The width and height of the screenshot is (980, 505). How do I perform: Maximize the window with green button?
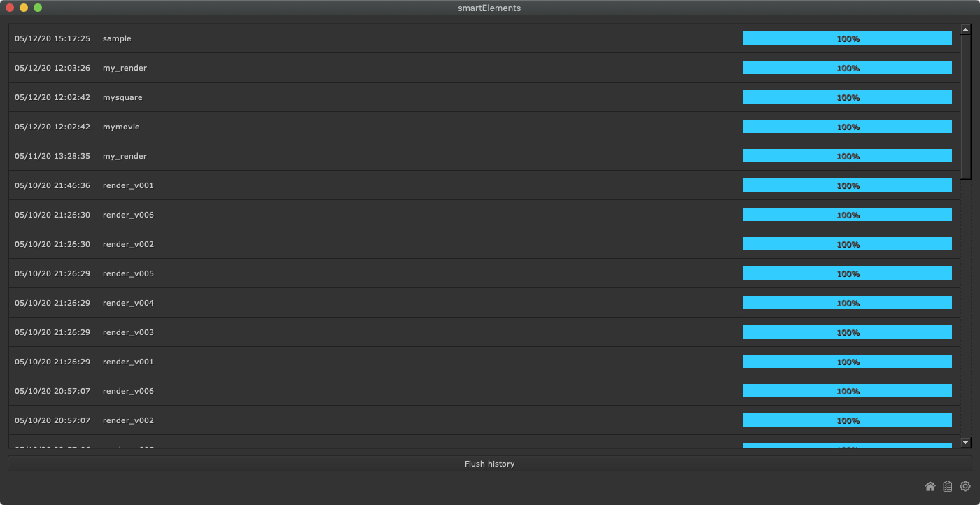pos(38,8)
